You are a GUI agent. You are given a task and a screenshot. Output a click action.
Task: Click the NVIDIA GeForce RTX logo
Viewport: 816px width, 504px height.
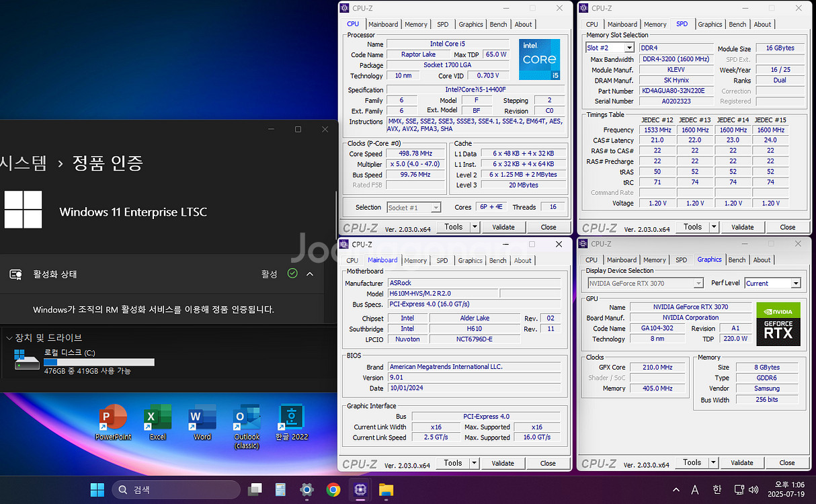tap(778, 324)
